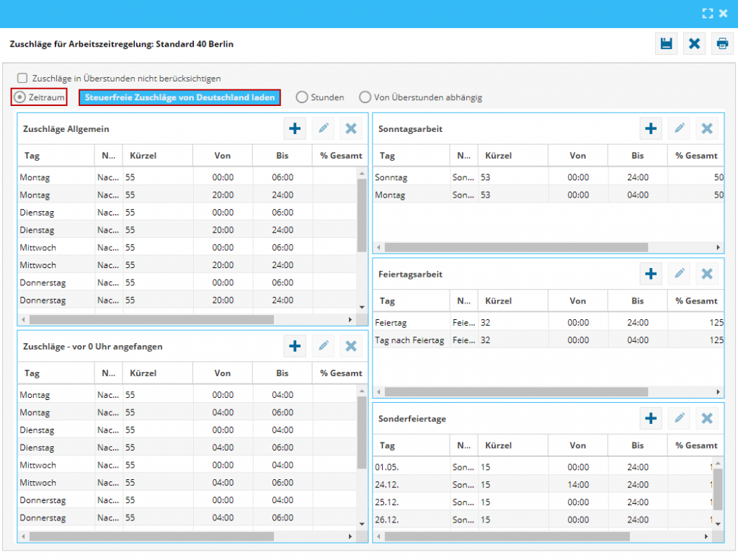
Task: Delete entry in Sonntagsarbeit panel
Action: point(707,129)
